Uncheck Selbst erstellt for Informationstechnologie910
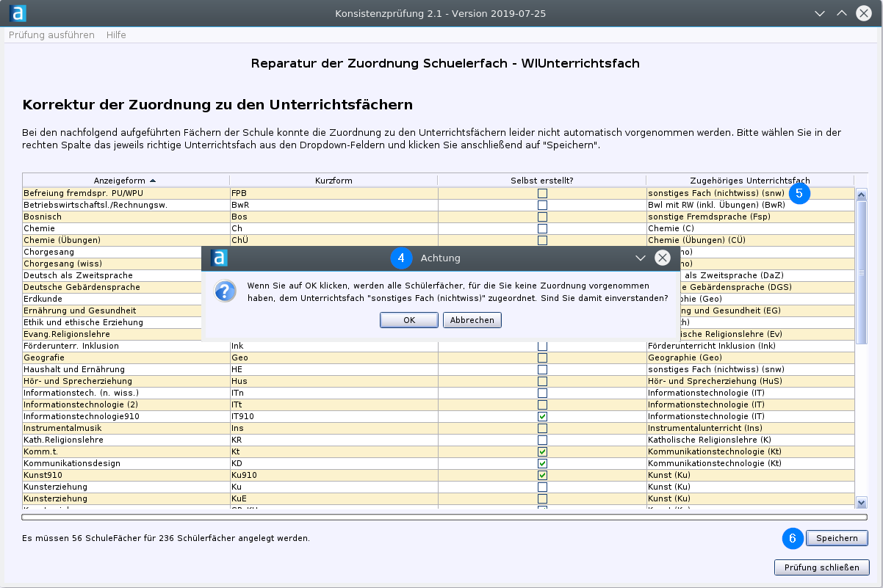The height and width of the screenshot is (588, 883). 542,416
